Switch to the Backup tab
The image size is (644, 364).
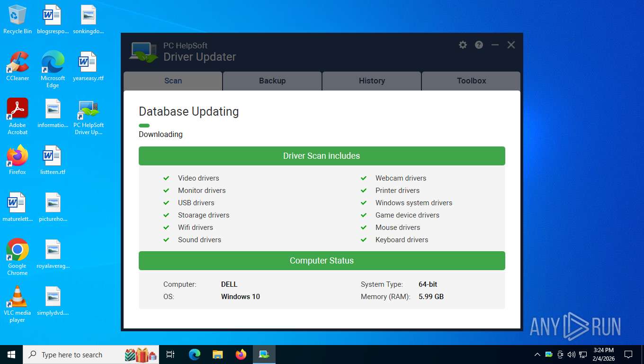point(272,81)
